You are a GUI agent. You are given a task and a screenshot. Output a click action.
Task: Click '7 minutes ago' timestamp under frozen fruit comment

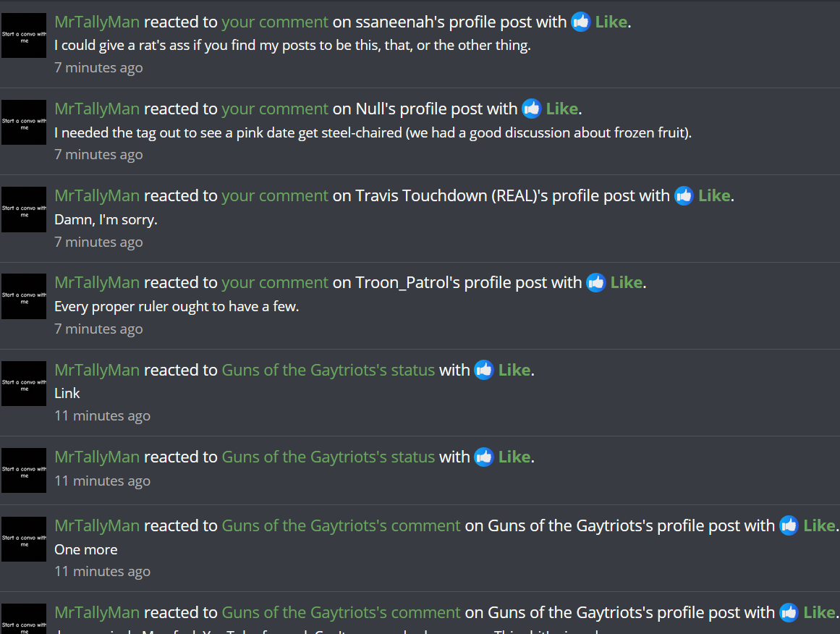98,155
